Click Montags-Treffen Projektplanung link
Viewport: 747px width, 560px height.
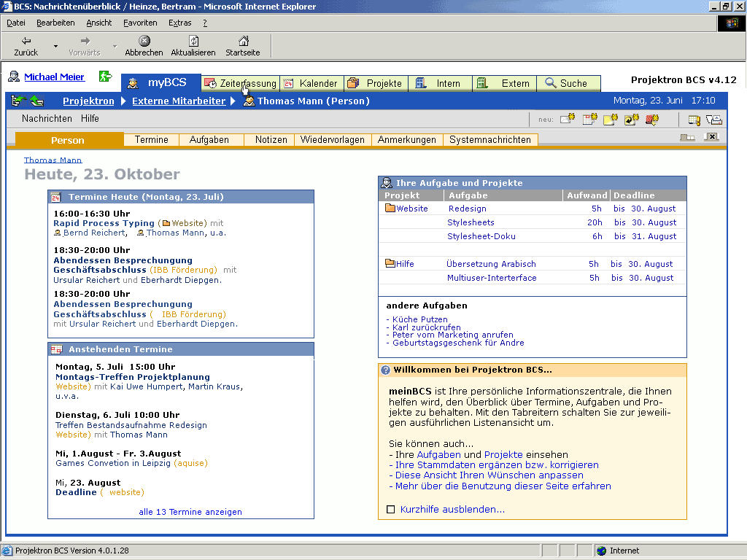[133, 377]
